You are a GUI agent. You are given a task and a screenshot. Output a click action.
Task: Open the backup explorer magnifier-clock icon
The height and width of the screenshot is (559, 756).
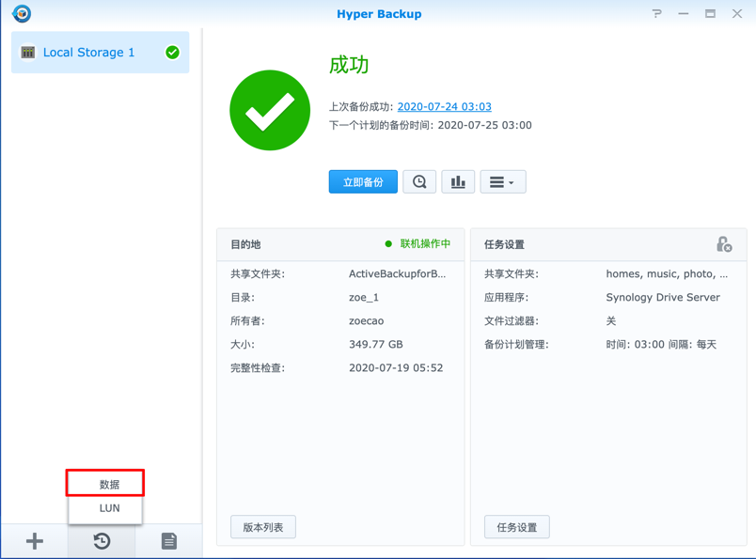click(419, 181)
